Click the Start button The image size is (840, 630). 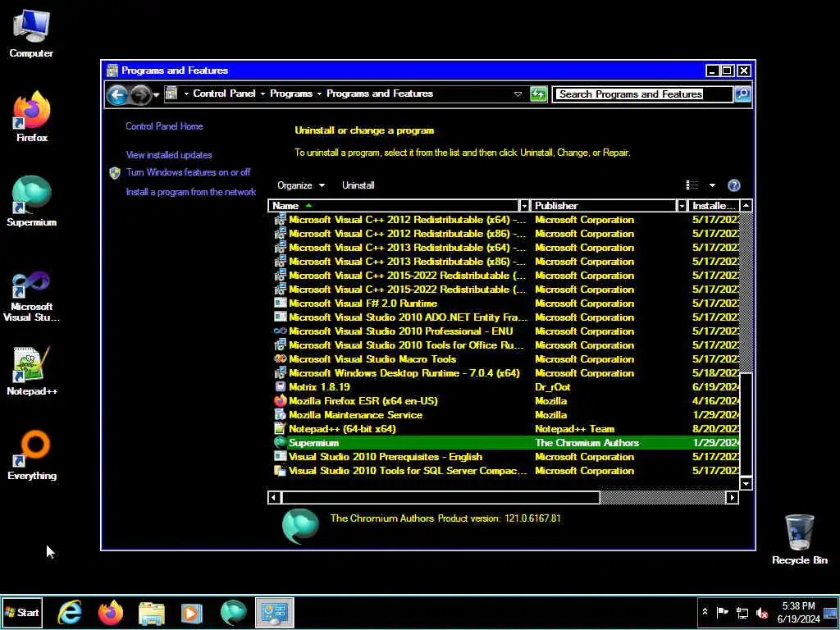pos(21,612)
